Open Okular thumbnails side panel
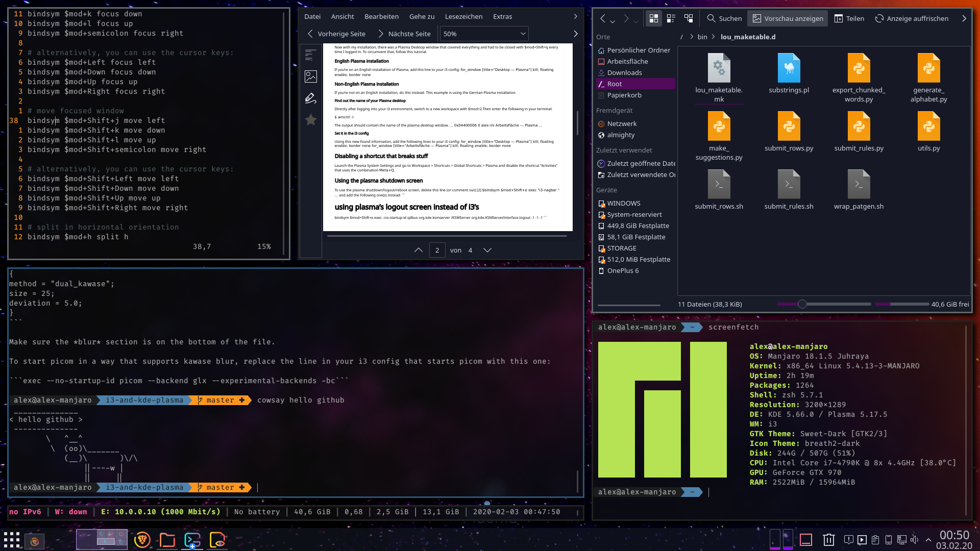This screenshot has height=551, width=980. tap(310, 77)
